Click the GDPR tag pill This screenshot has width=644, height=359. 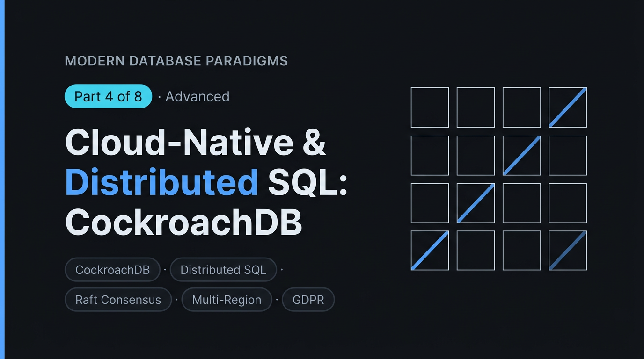click(x=308, y=300)
